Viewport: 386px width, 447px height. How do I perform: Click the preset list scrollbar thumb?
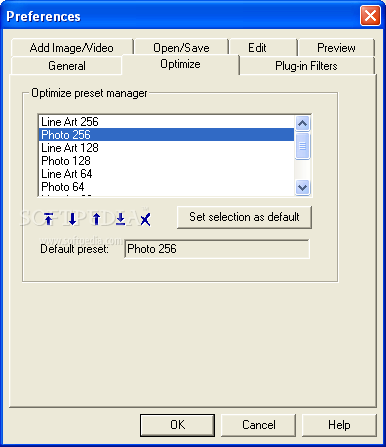303,146
